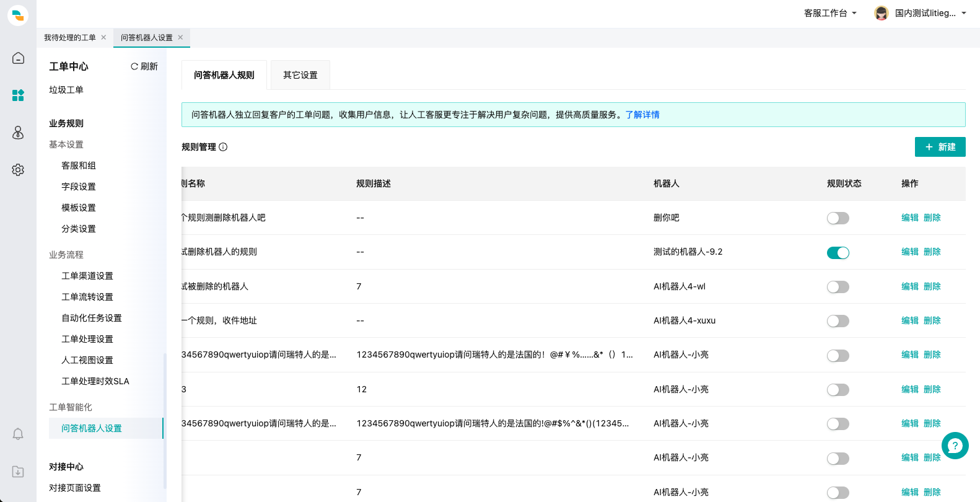Open 分类设置 menu item
Viewport: 980px width, 502px height.
click(79, 229)
